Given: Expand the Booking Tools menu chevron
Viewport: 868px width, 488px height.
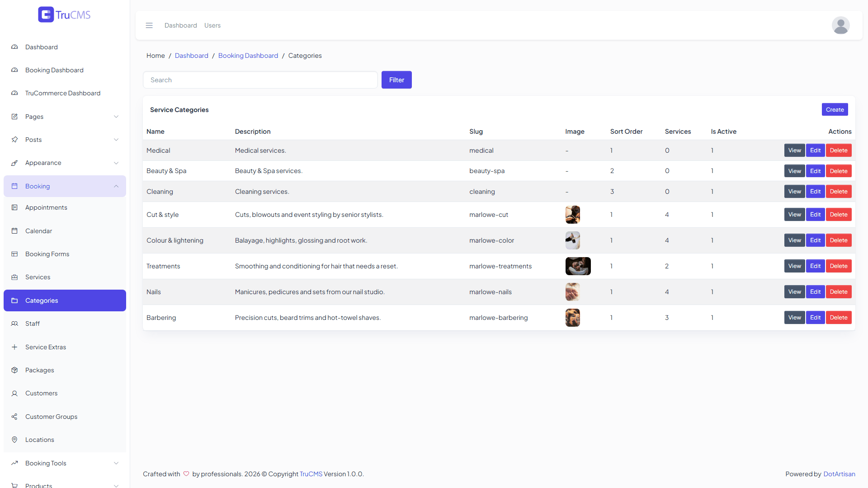Looking at the screenshot, I should 116,463.
